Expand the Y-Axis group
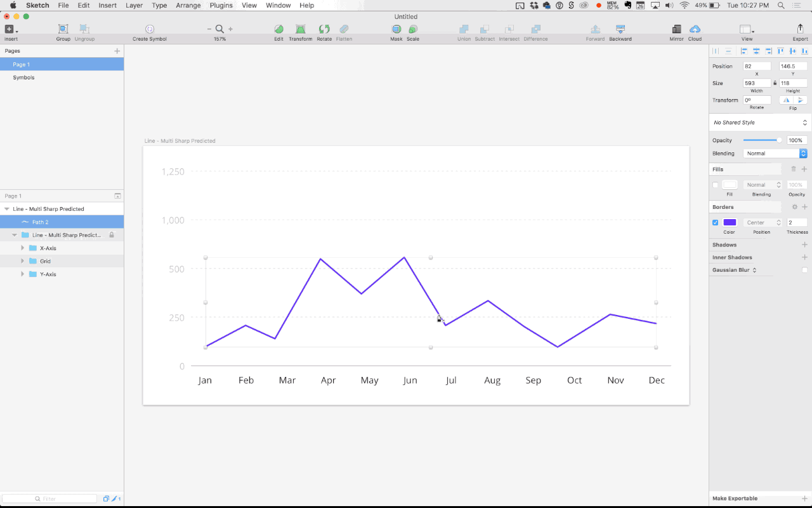Screen dimensions: 812x508 click(23, 274)
